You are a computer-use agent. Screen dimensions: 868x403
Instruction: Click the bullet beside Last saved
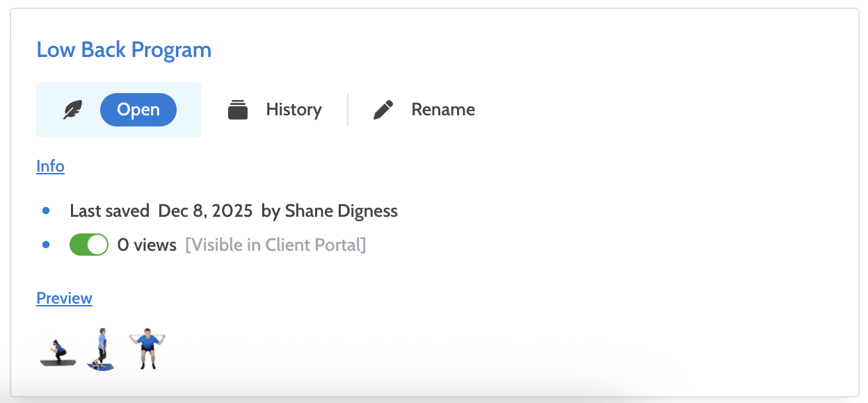[46, 211]
